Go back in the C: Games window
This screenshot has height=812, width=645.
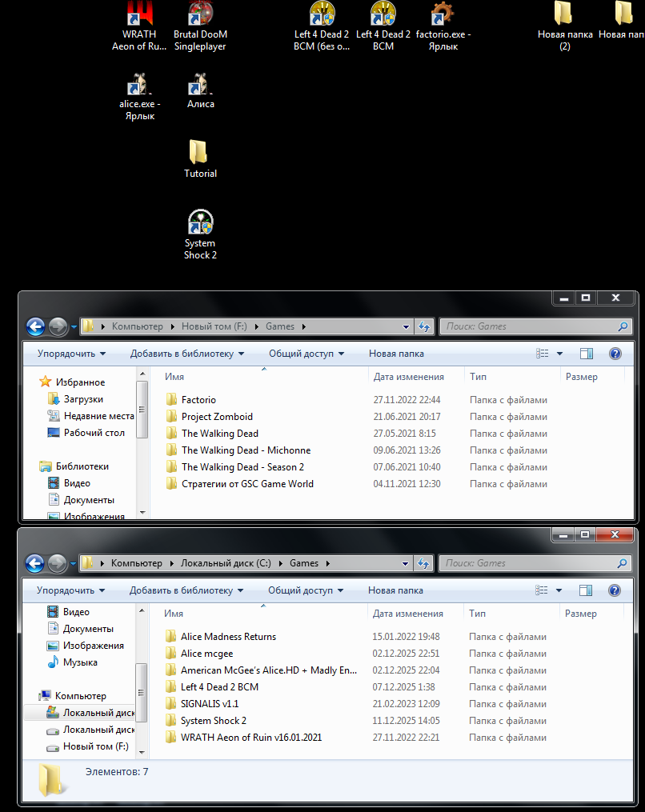point(34,563)
